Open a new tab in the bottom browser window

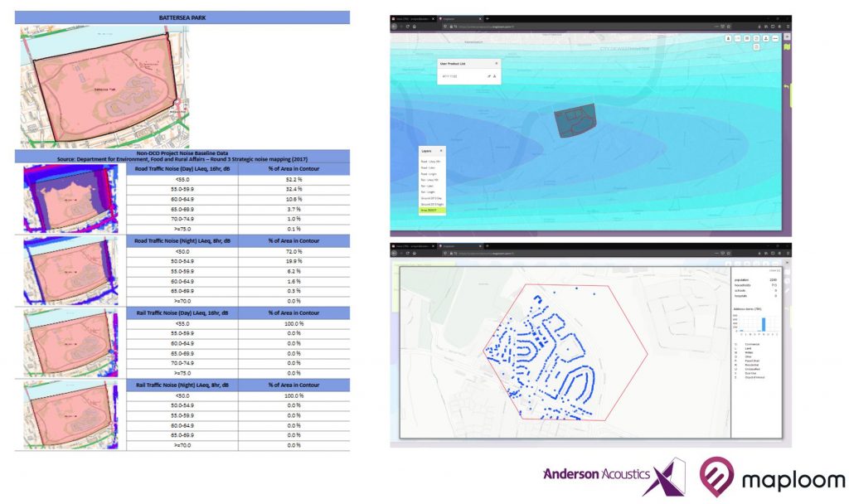point(488,245)
